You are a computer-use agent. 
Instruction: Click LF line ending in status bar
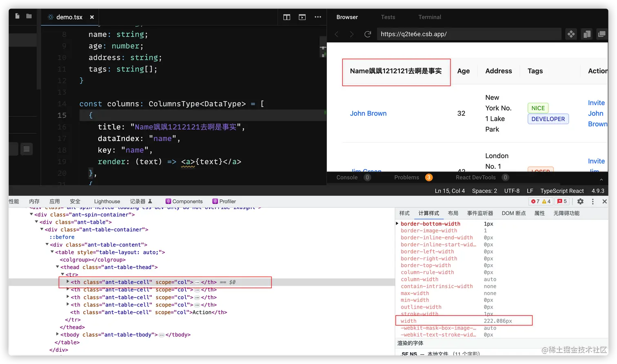click(530, 191)
